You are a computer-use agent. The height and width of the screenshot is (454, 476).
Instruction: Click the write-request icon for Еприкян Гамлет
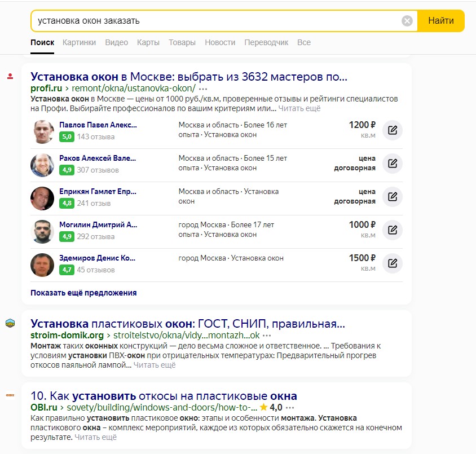click(392, 197)
